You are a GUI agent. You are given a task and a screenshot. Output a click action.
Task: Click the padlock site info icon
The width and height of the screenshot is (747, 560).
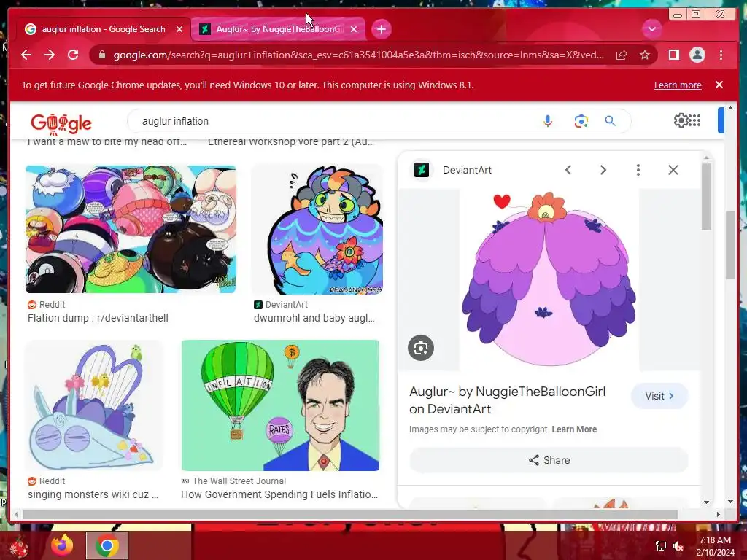(x=101, y=55)
